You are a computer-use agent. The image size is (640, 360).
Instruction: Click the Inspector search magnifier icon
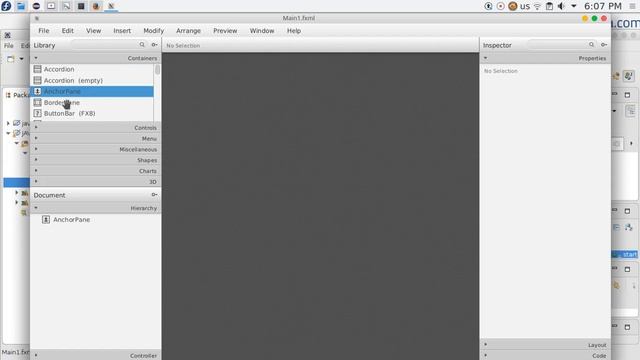pos(591,44)
